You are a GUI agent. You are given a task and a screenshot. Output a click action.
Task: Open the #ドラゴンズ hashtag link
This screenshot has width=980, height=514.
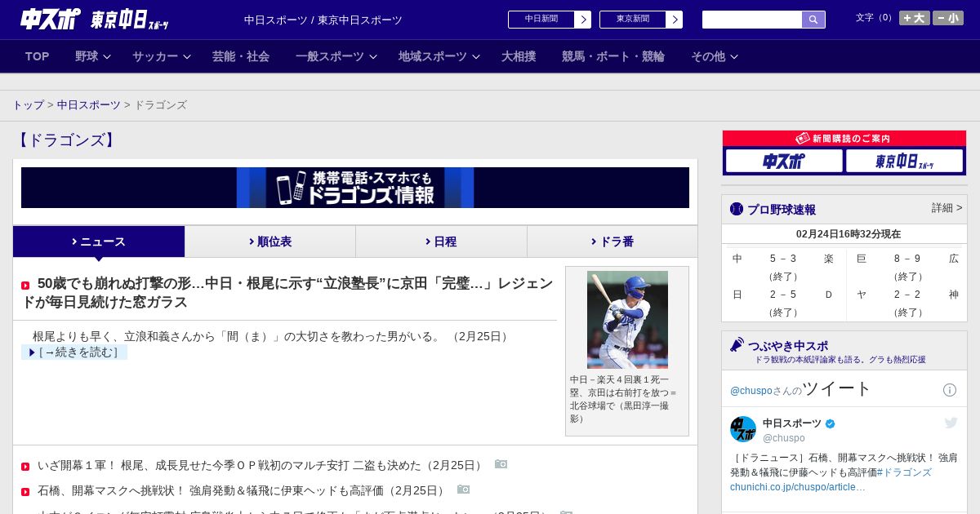(x=904, y=472)
